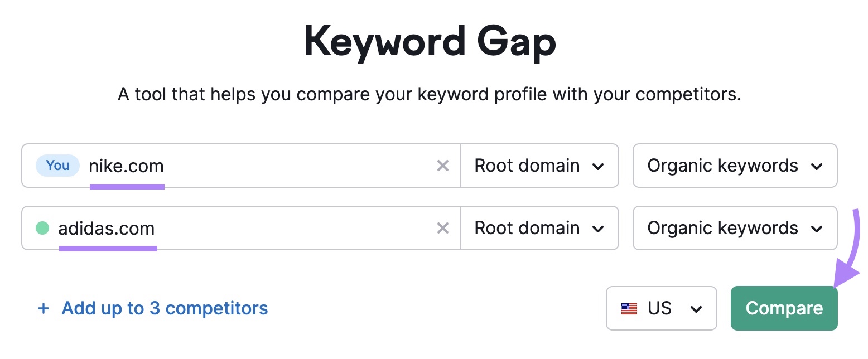Open the Root domain dropdown for adidas.com
Viewport: 868px width, 359px height.
coord(539,228)
